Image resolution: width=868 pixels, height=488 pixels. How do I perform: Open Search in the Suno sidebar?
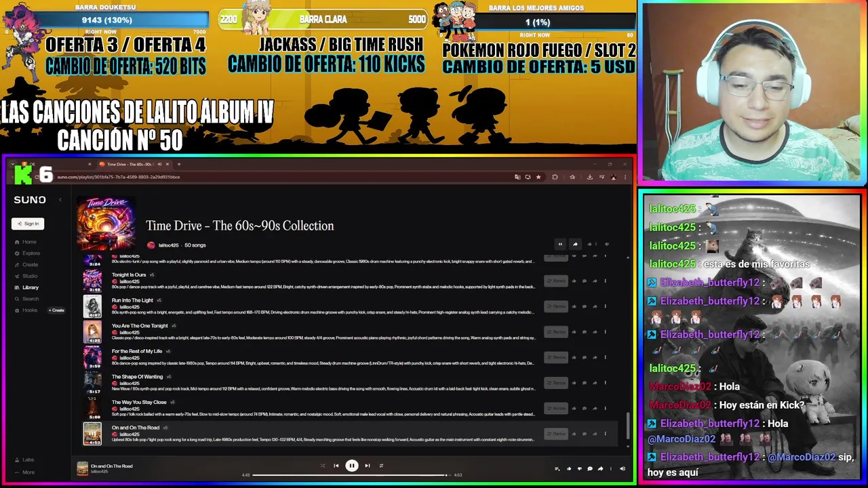click(26, 299)
